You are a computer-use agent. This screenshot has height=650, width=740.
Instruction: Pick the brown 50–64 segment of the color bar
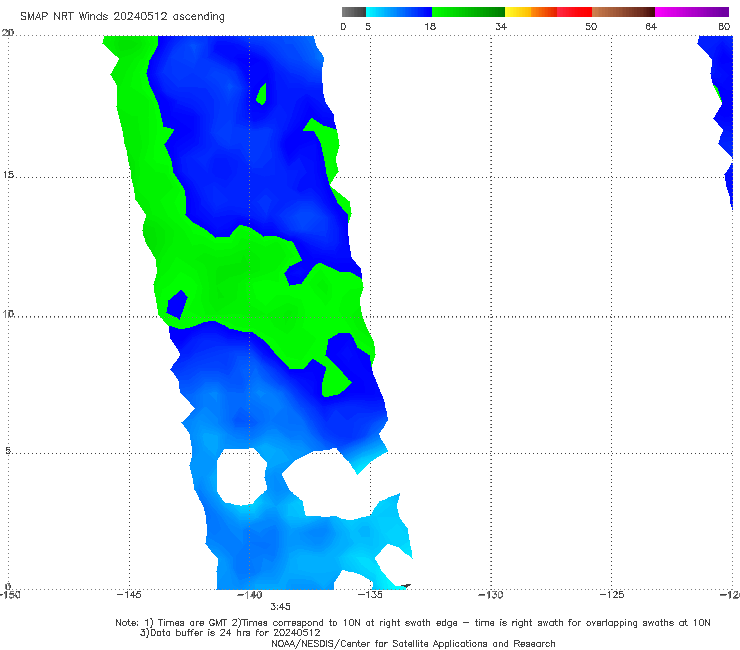(623, 12)
